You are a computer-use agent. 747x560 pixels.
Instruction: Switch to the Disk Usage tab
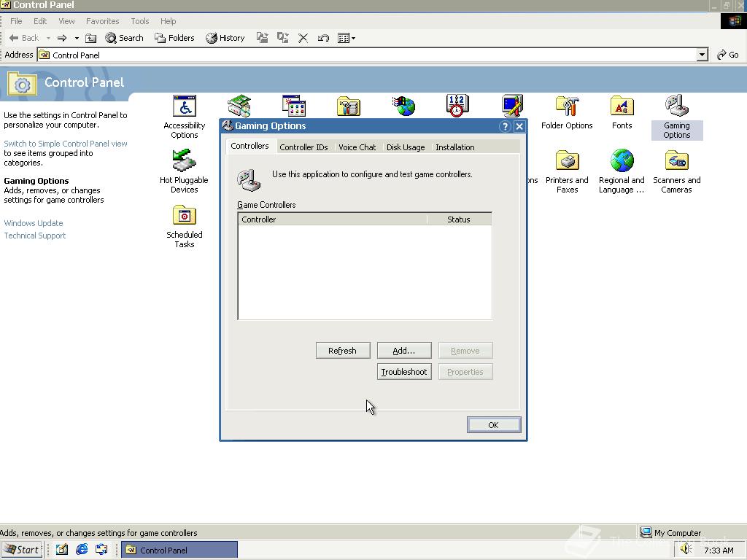(406, 147)
